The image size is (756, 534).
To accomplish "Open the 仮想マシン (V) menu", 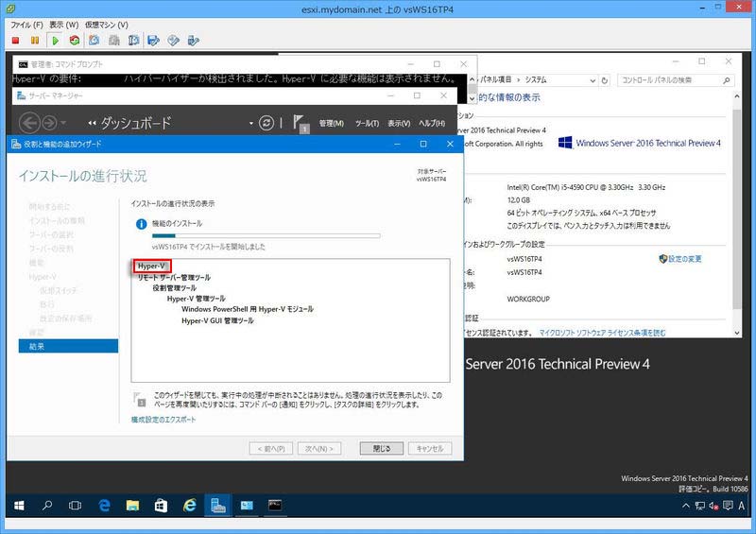I will (x=106, y=25).
